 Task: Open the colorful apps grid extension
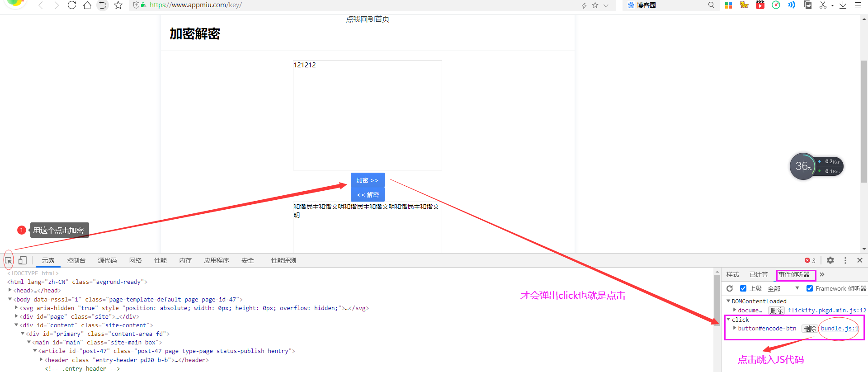coord(728,5)
